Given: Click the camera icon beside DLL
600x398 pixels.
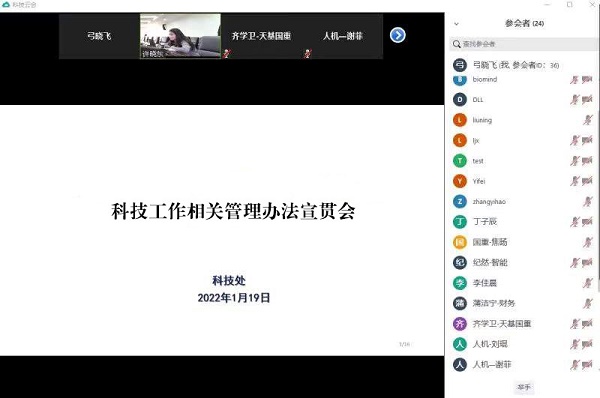Looking at the screenshot, I should click(x=587, y=100).
